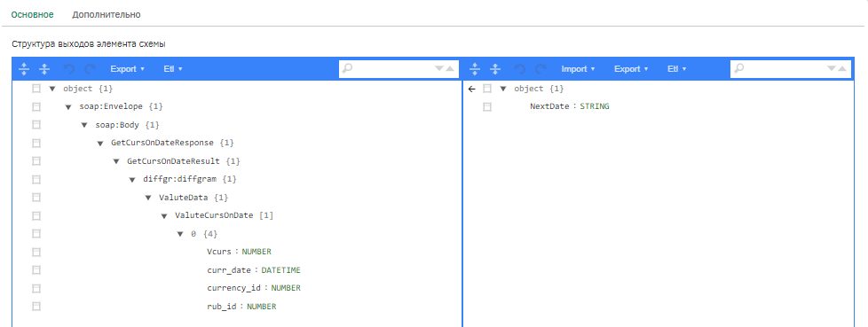Click NUMBER type of Vcurs
Image resolution: width=868 pixels, height=327 pixels.
(256, 252)
